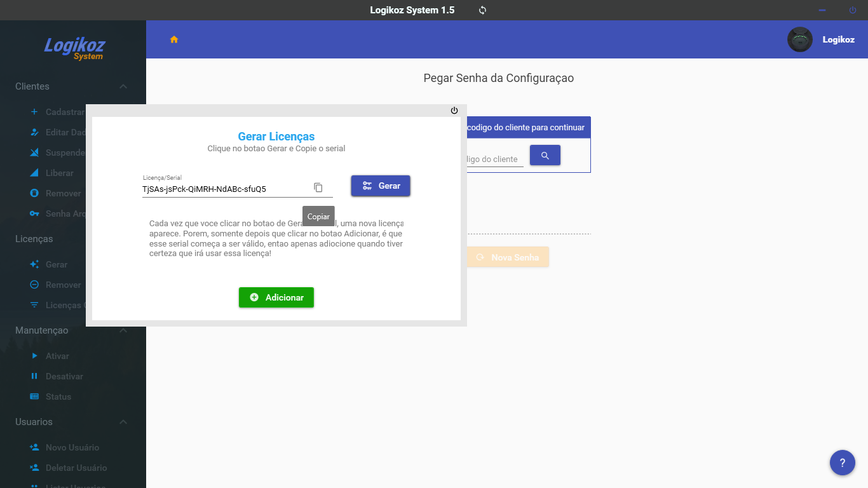The height and width of the screenshot is (488, 868).
Task: Click the codigo do cliente input
Action: (x=495, y=159)
